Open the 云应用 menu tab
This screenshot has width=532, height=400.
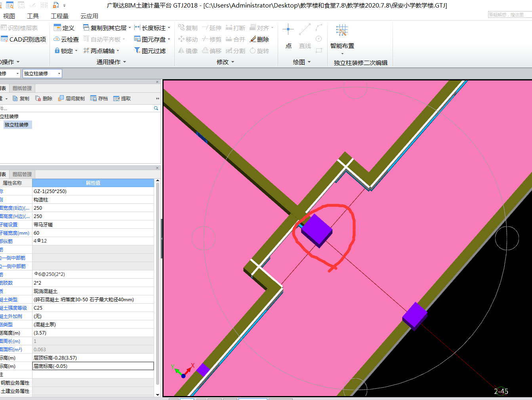(89, 16)
